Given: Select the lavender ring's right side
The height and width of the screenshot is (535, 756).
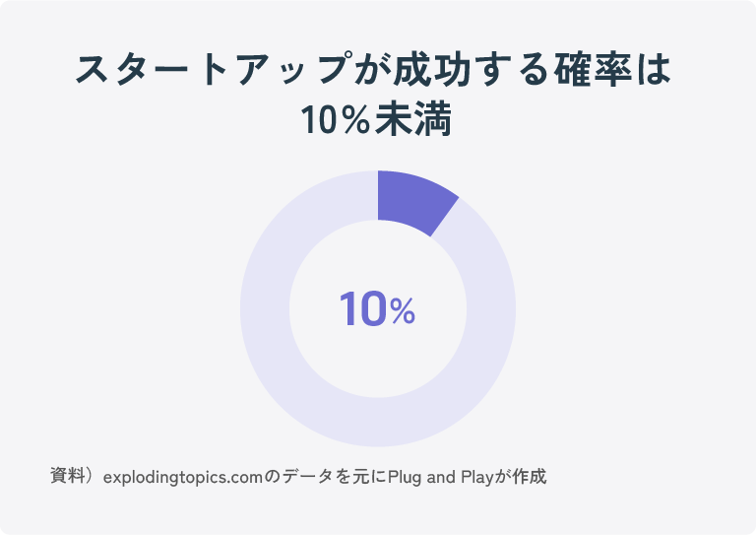Looking at the screenshot, I should pyautogui.click(x=491, y=308).
